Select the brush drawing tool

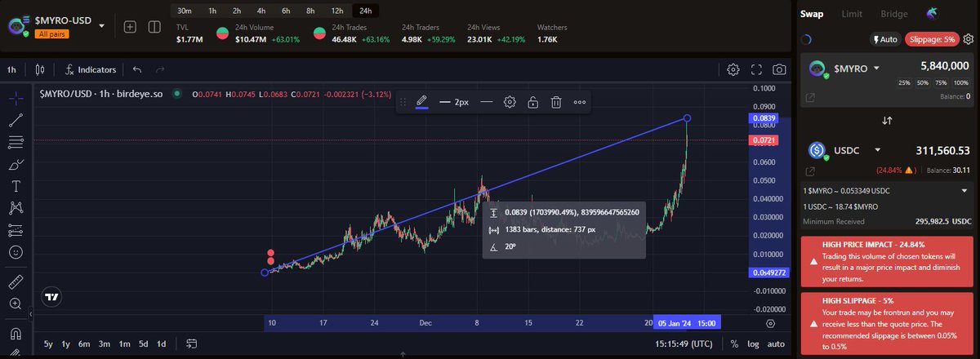click(16, 165)
